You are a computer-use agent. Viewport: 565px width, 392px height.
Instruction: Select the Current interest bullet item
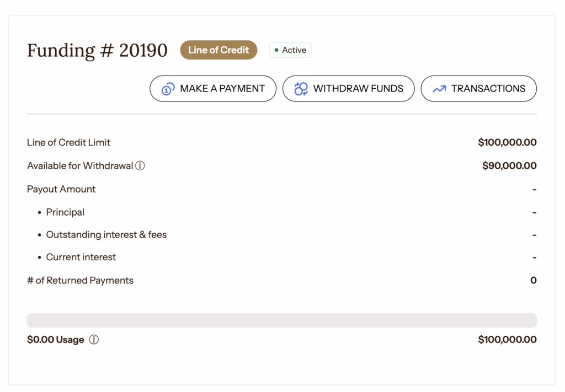[x=81, y=257]
